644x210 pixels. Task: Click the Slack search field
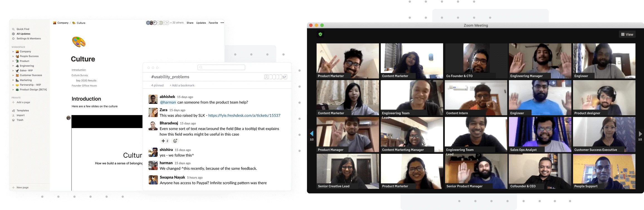point(221,67)
